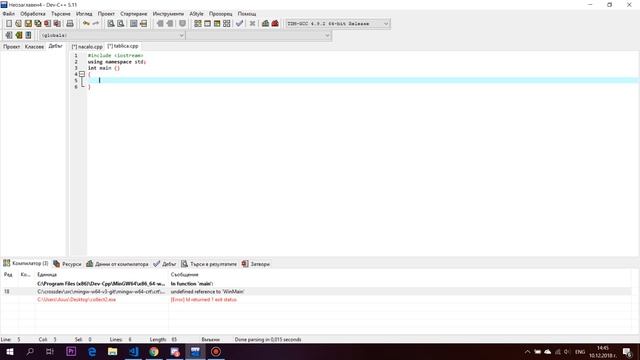Click the Compile & Run toolbar icon
640x360 pixels.
[217, 24]
